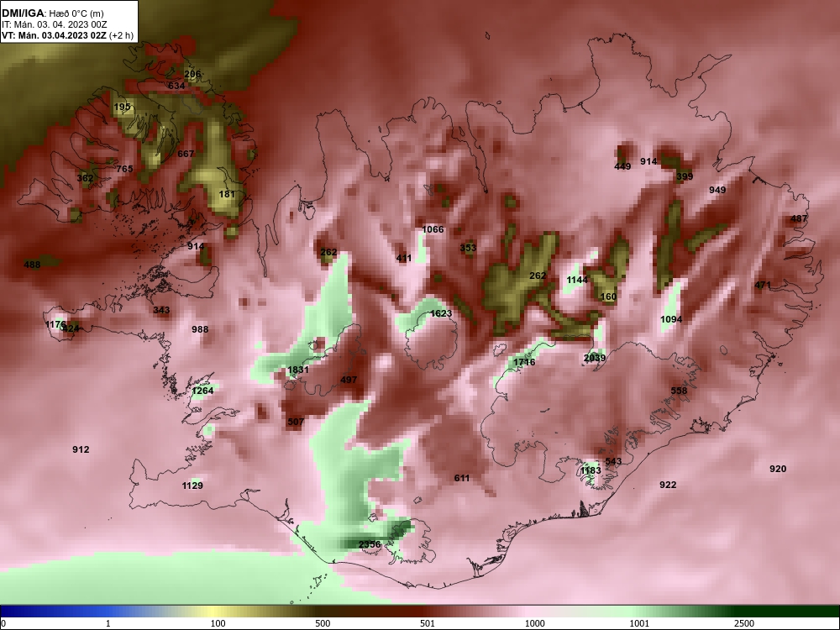Click the 2356 value on the map
The height and width of the screenshot is (630, 840).
(x=369, y=544)
